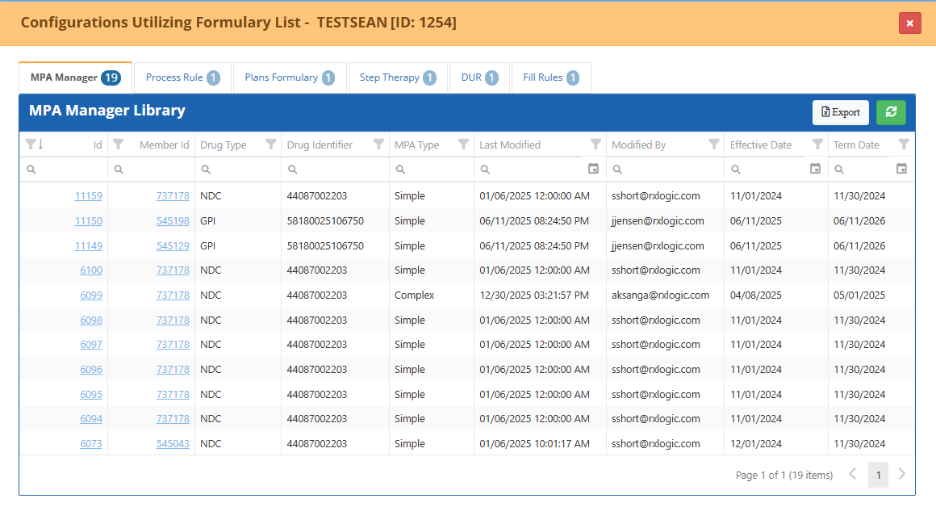Open Effective Date calendar picker
This screenshot has width=936, height=507.
coord(815,170)
